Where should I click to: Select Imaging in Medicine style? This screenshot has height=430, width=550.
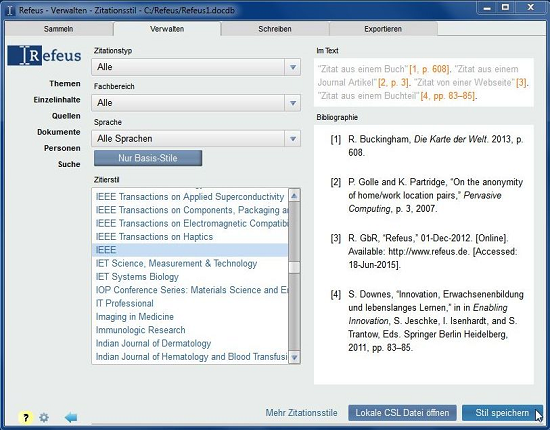click(x=190, y=317)
